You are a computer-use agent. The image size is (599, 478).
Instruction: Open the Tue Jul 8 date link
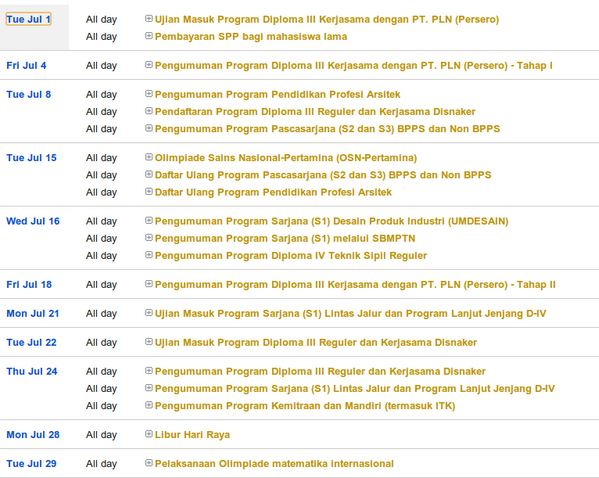29,95
